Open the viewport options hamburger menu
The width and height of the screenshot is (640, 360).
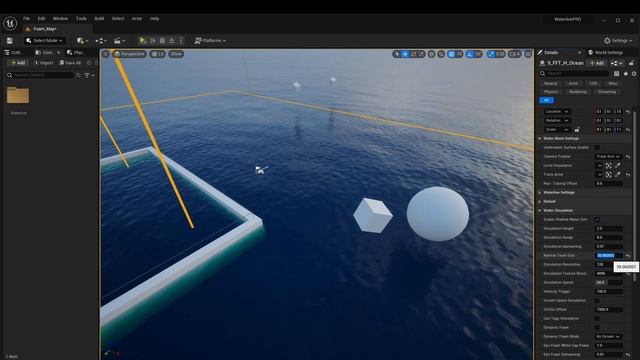tap(106, 54)
